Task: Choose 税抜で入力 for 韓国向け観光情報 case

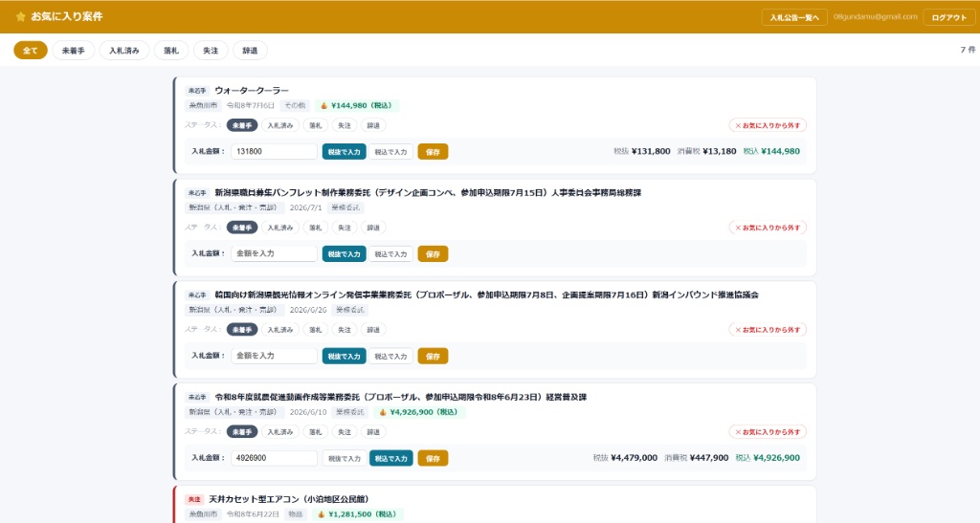Action: tap(345, 357)
